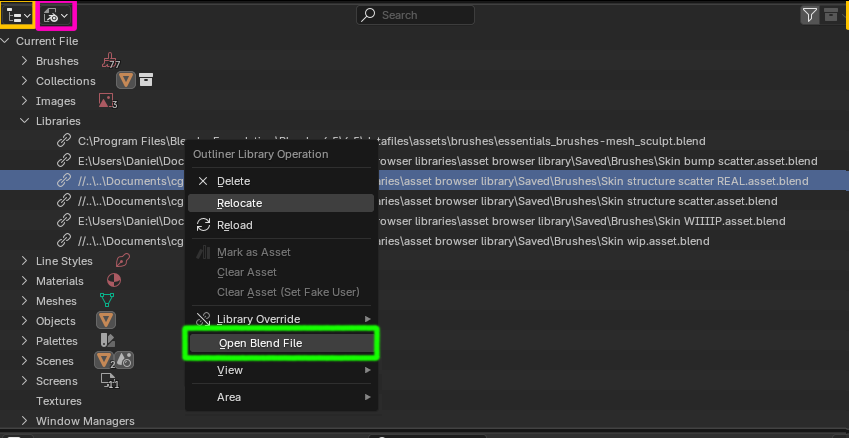Click link icon of Skin structure scatter REAL row
849x438 pixels.
click(x=64, y=181)
